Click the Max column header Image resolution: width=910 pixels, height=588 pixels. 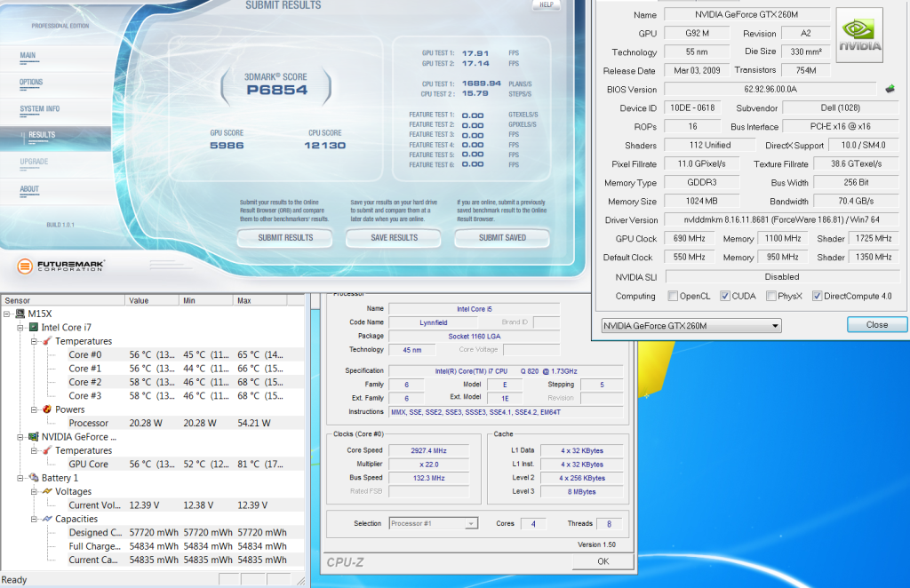click(260, 300)
